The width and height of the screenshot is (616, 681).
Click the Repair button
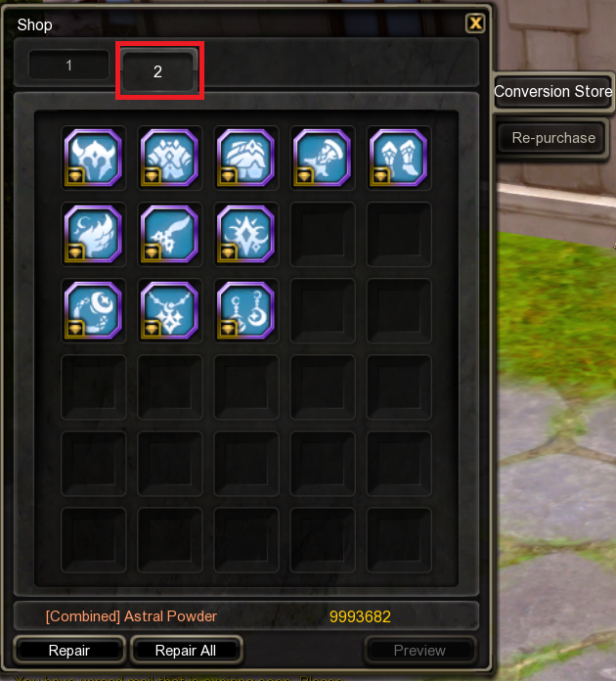pyautogui.click(x=69, y=650)
